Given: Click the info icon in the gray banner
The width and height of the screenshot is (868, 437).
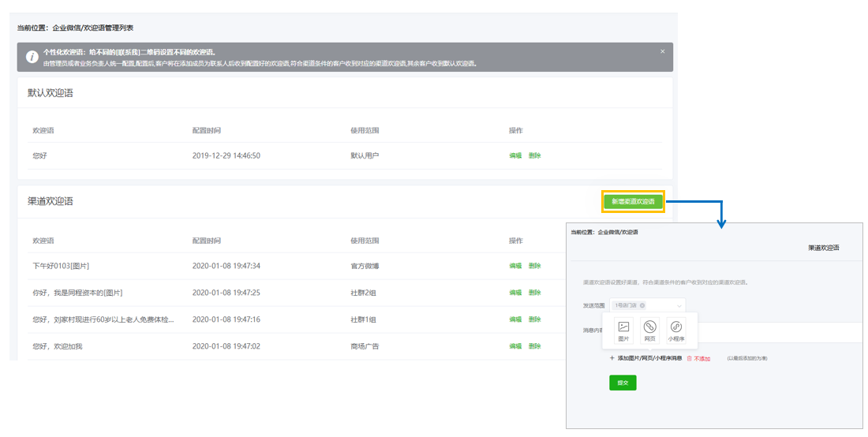Looking at the screenshot, I should pyautogui.click(x=32, y=57).
